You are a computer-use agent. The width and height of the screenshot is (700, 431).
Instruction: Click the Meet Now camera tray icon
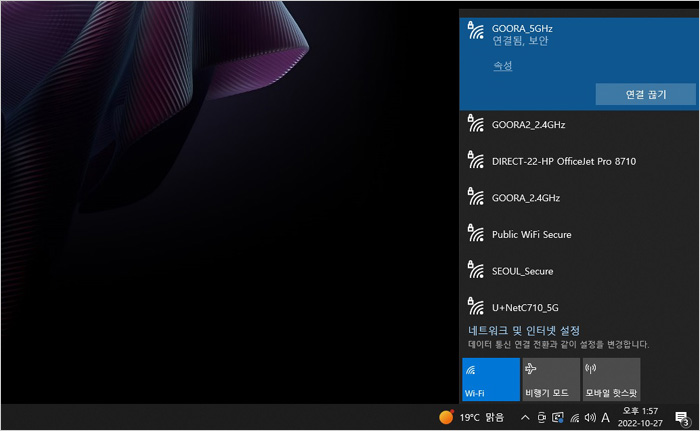pos(542,417)
